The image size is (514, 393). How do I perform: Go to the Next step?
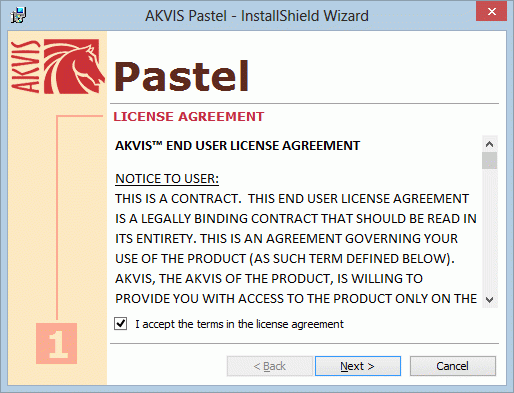358,366
